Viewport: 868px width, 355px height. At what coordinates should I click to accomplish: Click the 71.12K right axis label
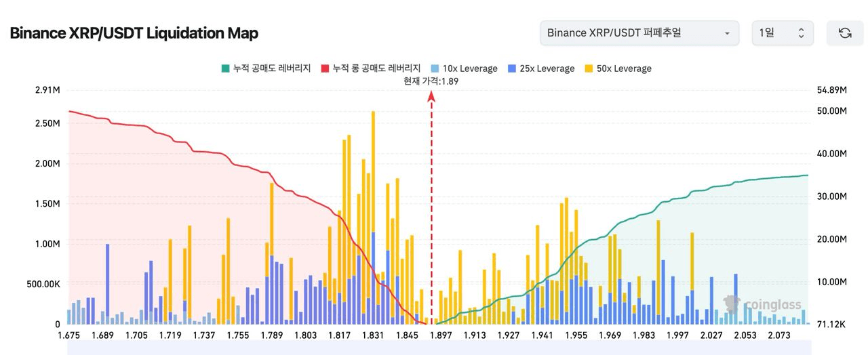832,325
